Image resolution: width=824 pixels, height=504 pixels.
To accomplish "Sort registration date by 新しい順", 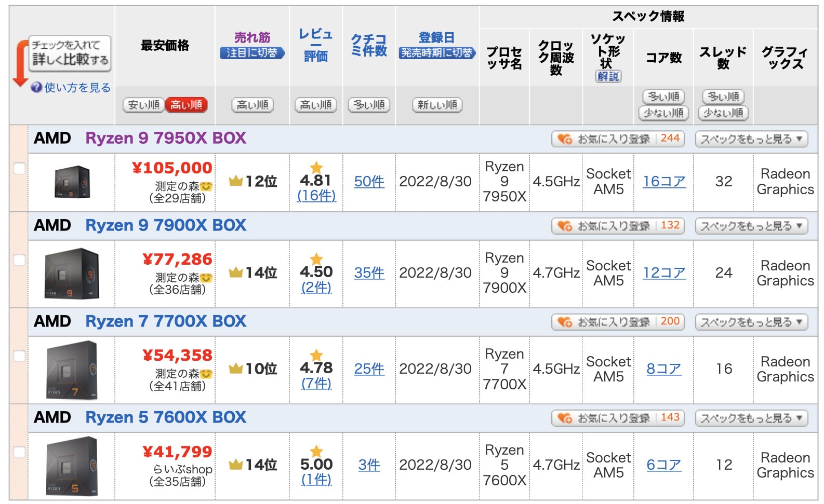I will click(x=437, y=105).
